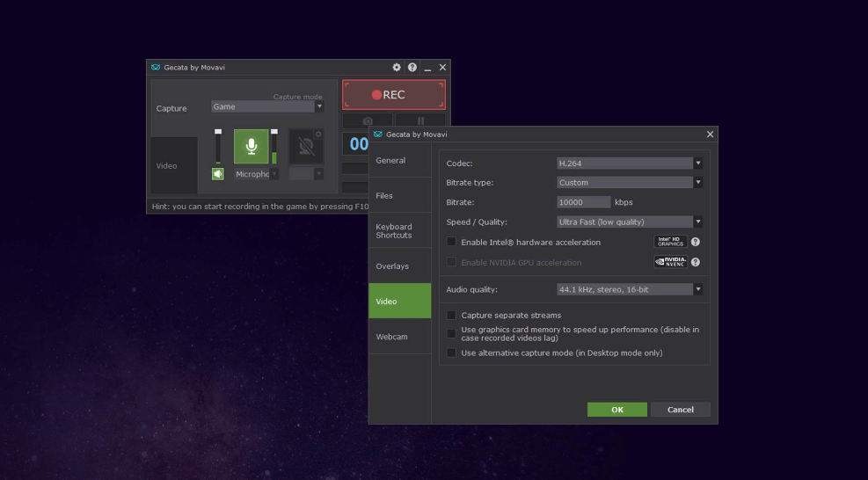Image resolution: width=868 pixels, height=480 pixels.
Task: Select the Video settings tab
Action: [x=399, y=302]
